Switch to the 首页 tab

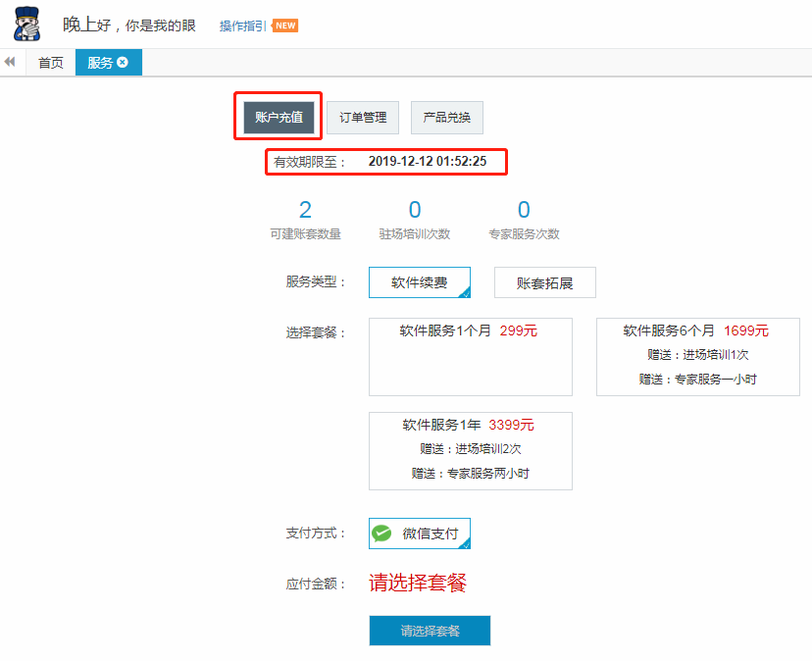51,63
